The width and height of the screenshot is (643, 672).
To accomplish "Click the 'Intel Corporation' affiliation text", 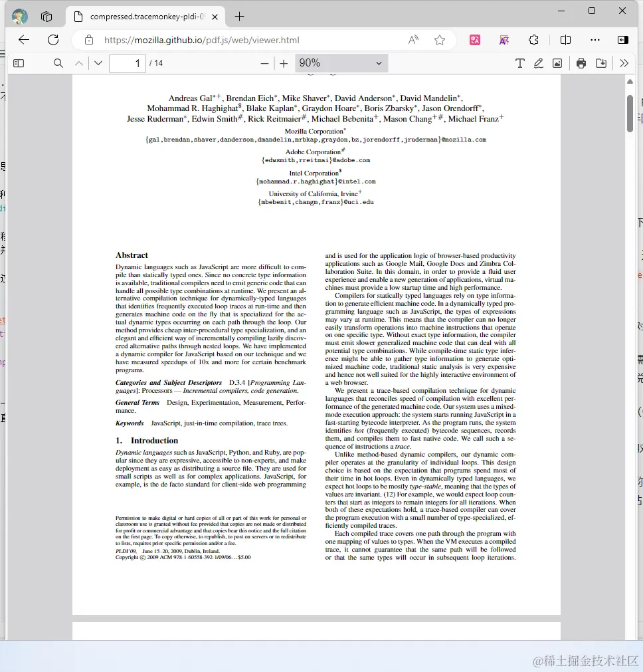I will click(x=316, y=173).
